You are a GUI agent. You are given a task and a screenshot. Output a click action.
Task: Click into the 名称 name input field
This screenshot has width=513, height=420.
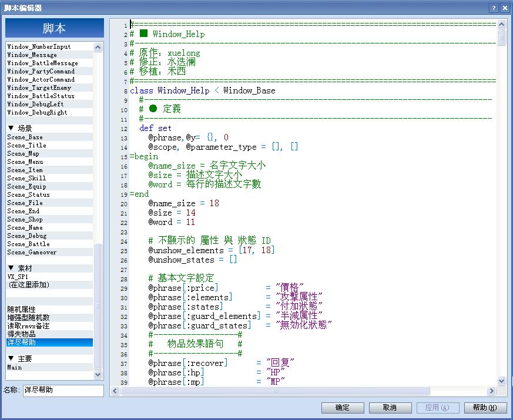pos(63,390)
